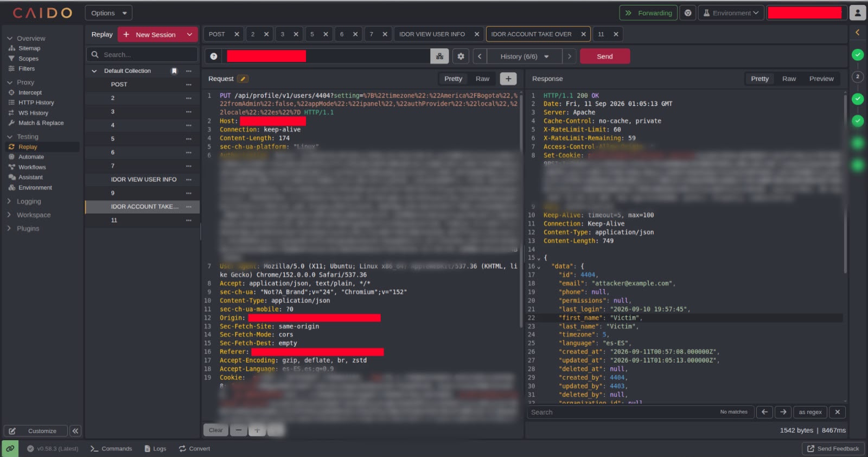
Task: Click the response panel vertical scrollbar
Action: [845, 185]
